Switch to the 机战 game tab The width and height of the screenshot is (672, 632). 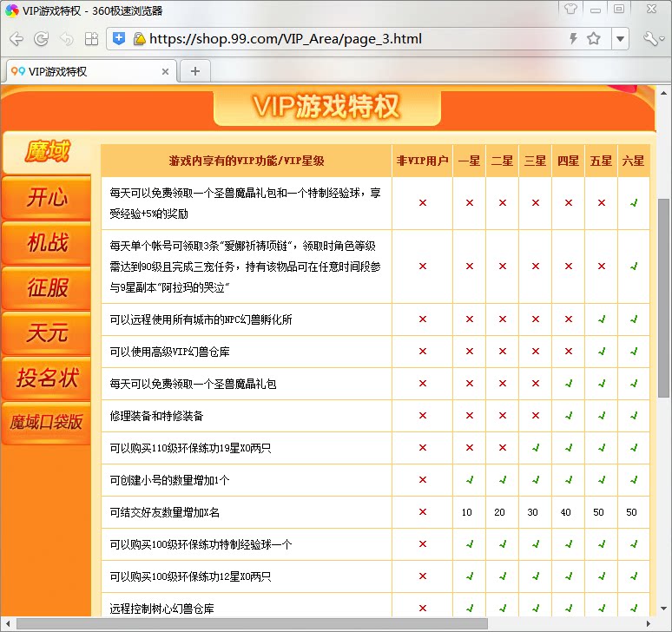point(47,242)
